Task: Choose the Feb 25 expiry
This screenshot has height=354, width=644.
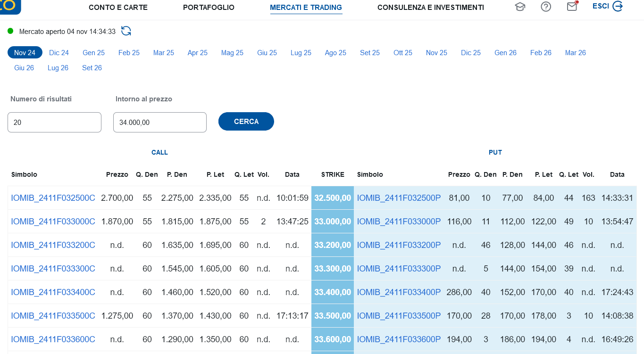Action: (129, 53)
